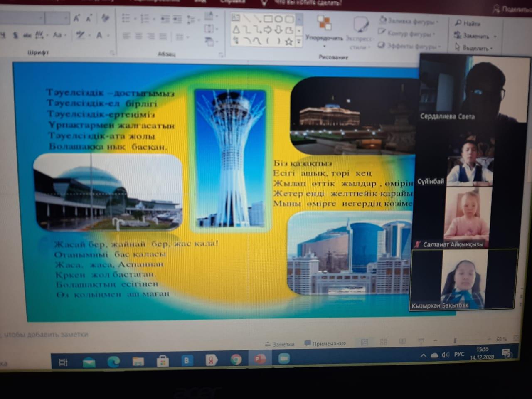Click Increase Font Size icon
The height and width of the screenshot is (399, 532).
coord(76,18)
